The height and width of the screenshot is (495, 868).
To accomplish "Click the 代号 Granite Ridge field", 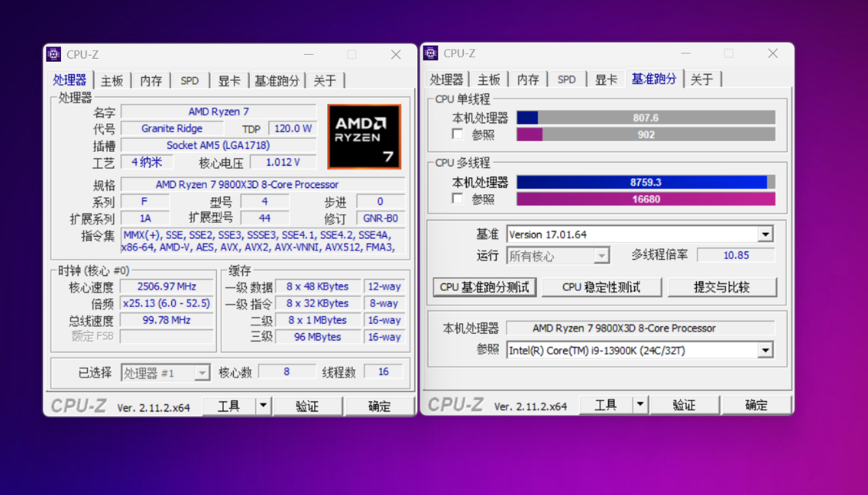I will click(x=172, y=128).
